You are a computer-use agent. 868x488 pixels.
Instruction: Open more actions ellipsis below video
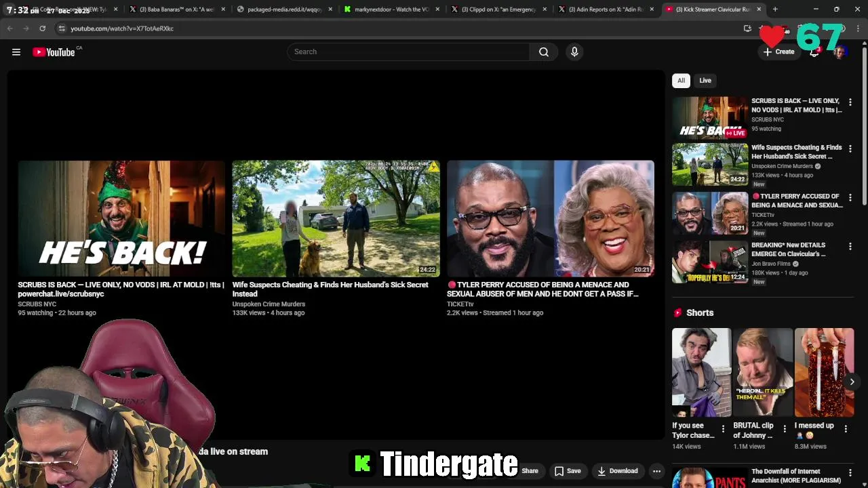(656, 471)
